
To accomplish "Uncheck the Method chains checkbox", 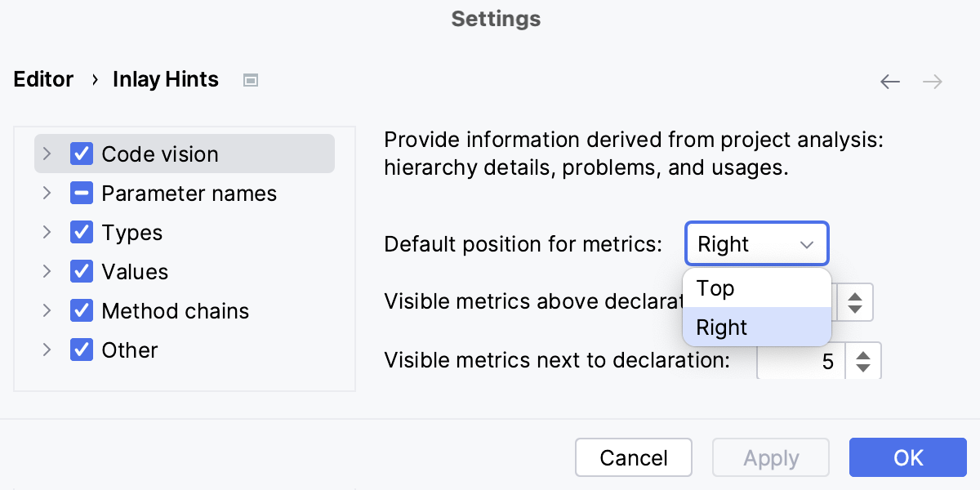I will click(81, 310).
